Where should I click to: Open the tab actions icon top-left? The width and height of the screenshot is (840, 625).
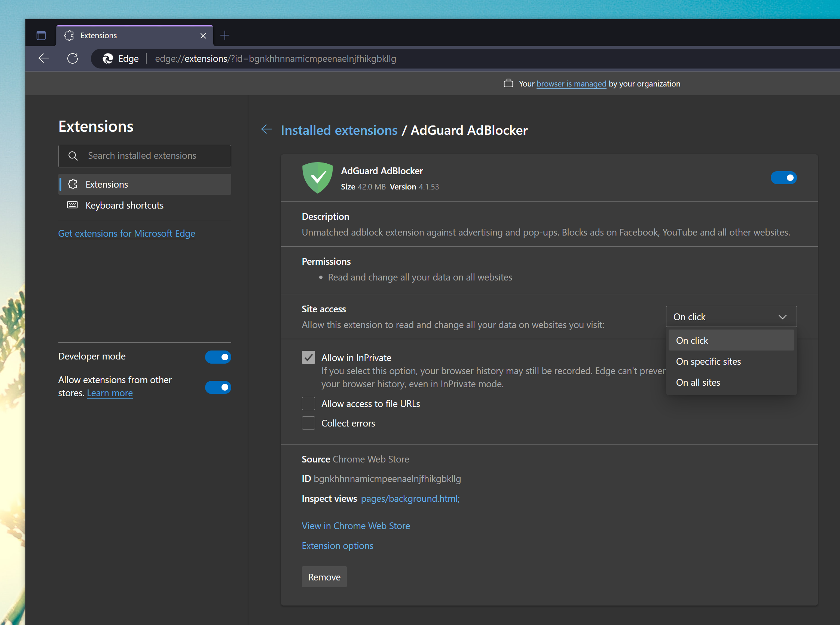coord(41,35)
